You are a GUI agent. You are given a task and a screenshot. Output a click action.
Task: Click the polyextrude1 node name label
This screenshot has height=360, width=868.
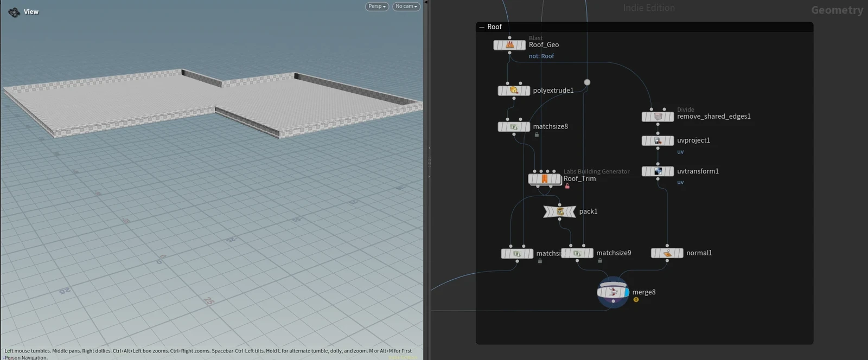click(x=553, y=91)
